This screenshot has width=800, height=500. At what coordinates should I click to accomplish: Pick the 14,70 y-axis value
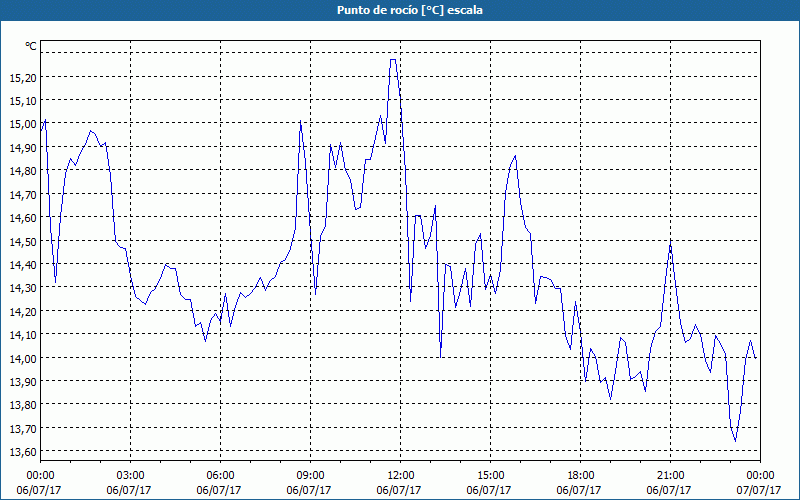23,194
